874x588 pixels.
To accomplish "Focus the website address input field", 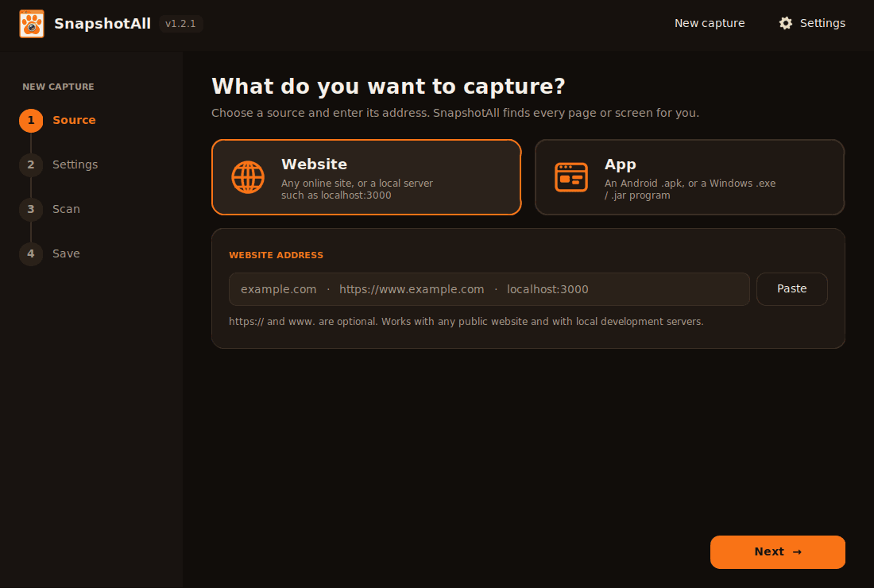I will tap(489, 289).
